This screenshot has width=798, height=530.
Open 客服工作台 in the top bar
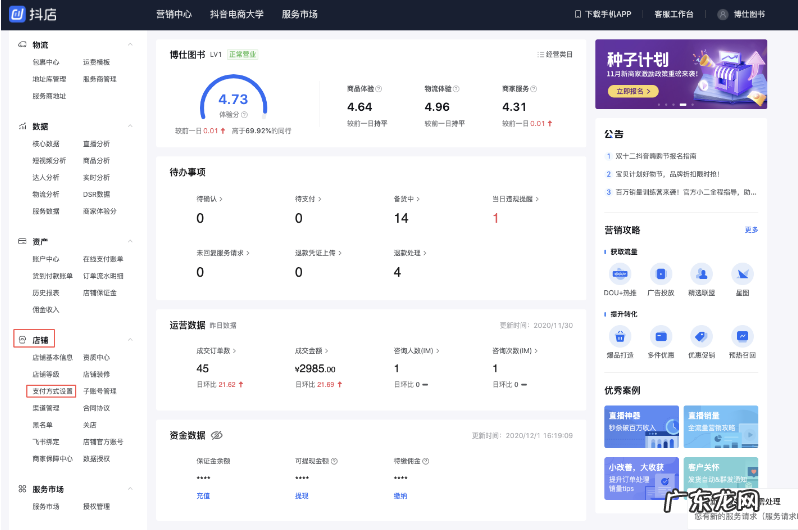(x=674, y=14)
